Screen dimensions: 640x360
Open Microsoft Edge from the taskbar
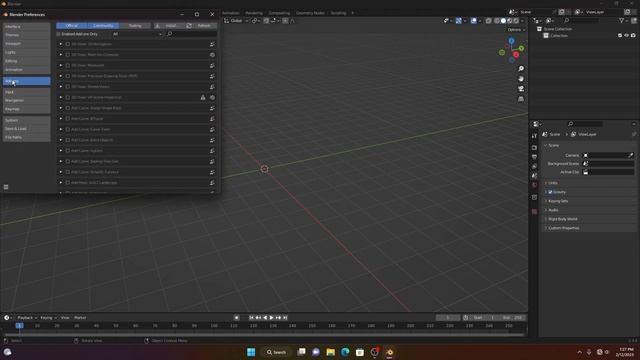tap(345, 352)
